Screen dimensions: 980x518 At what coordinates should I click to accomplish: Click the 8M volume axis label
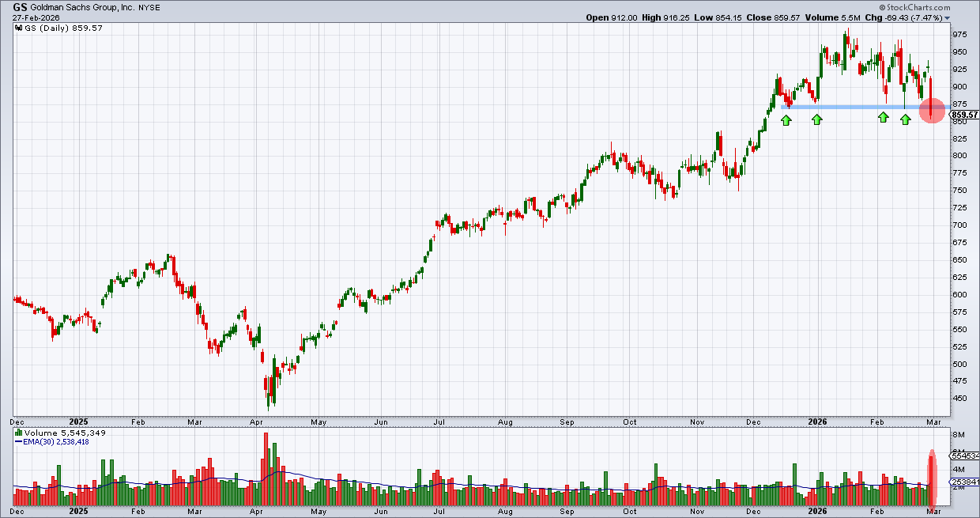coord(959,435)
